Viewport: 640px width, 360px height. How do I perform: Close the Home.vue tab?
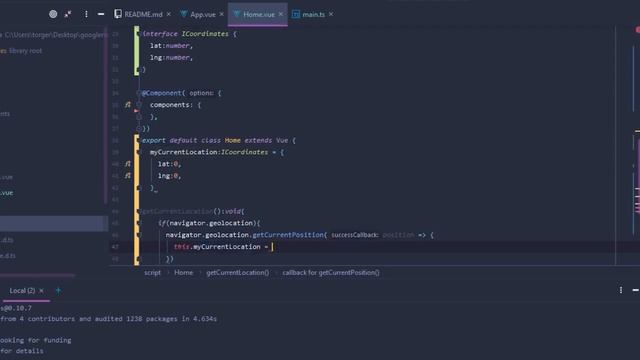[x=281, y=14]
